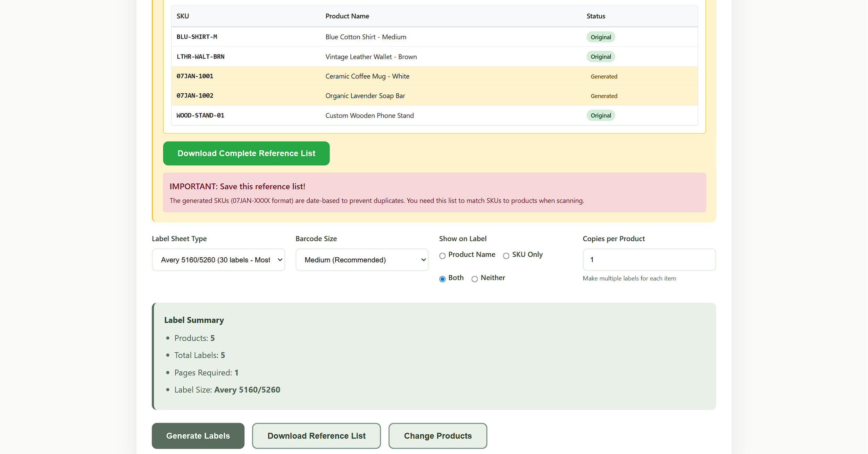
Task: Click the Copies per Product input field
Action: coord(649,259)
